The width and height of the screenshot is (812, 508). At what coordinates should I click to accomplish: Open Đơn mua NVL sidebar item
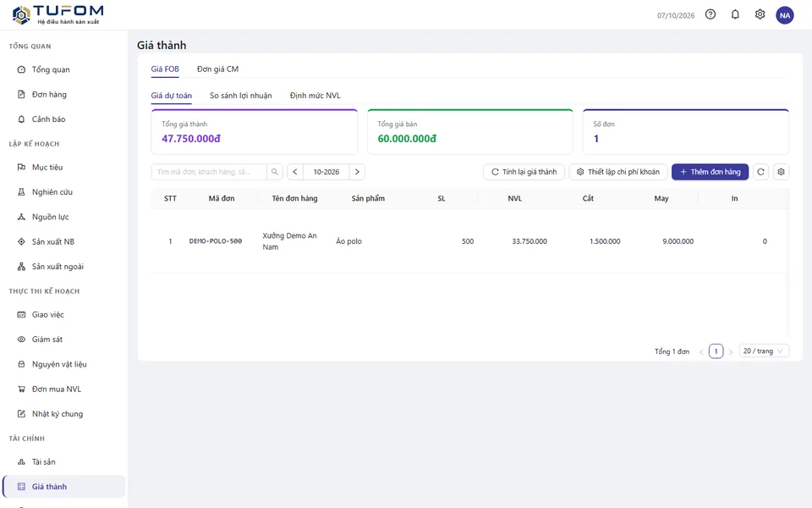(63, 389)
